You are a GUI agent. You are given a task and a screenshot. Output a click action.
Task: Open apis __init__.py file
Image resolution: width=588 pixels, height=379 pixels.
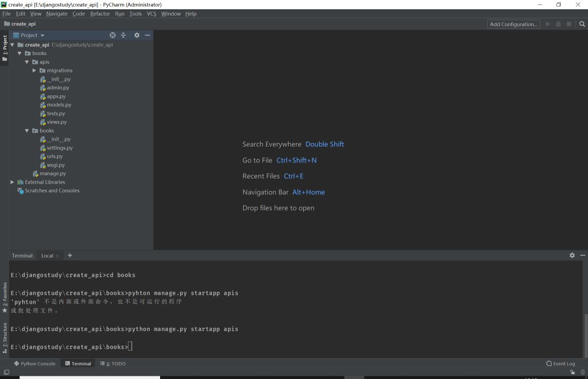(55, 79)
